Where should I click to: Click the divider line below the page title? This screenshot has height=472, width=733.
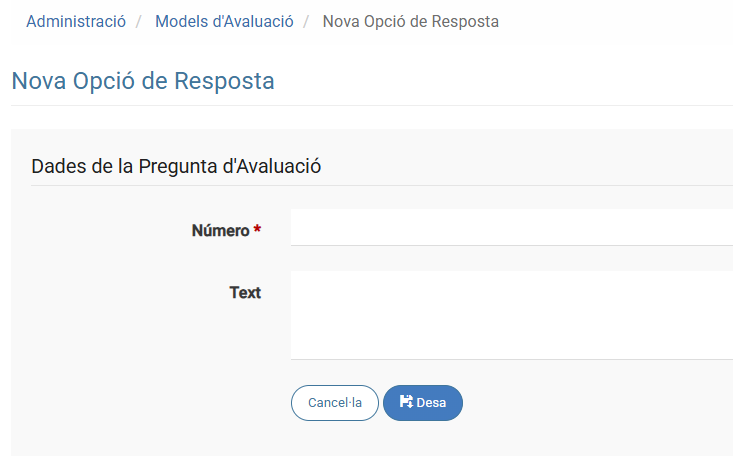[370, 105]
